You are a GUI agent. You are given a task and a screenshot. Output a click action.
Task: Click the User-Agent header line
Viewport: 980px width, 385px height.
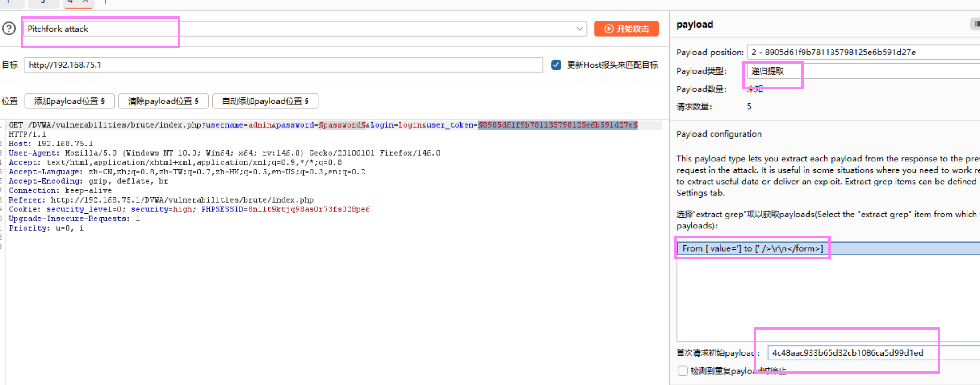[224, 153]
